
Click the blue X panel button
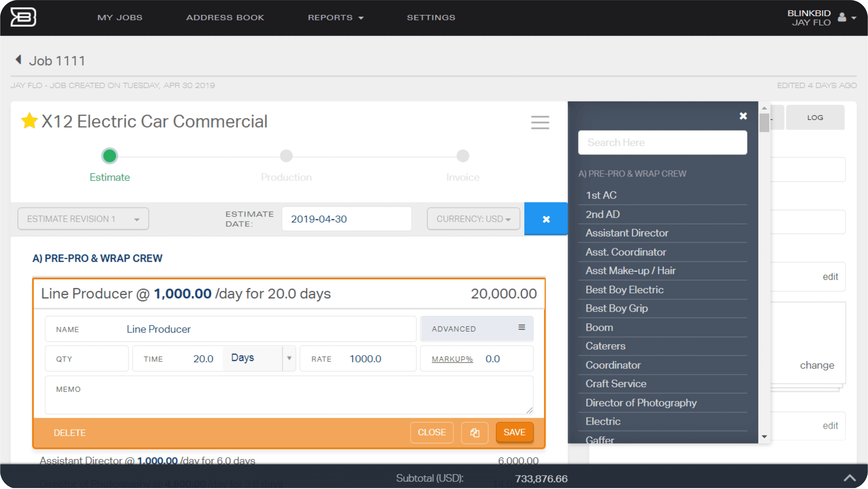pyautogui.click(x=546, y=219)
